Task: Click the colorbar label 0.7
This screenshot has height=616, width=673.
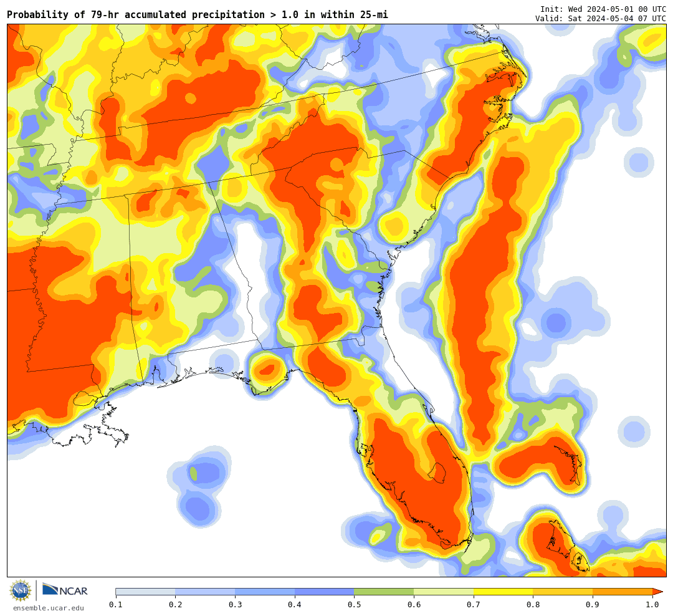Action: pyautogui.click(x=474, y=605)
